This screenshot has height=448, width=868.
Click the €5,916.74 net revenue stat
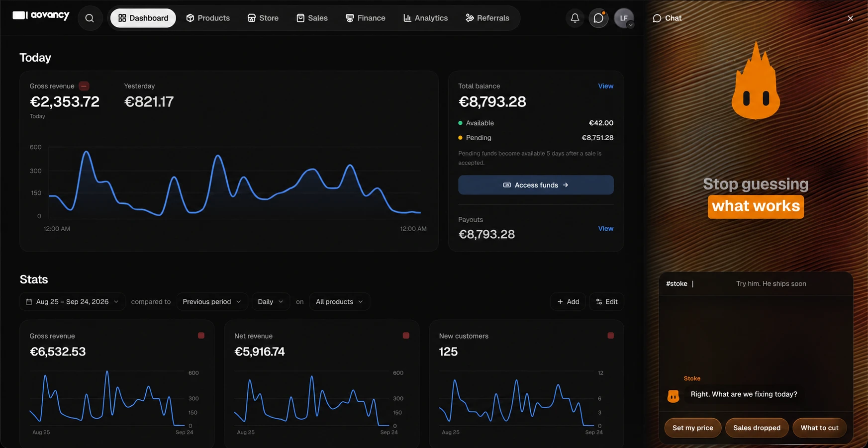click(x=260, y=352)
